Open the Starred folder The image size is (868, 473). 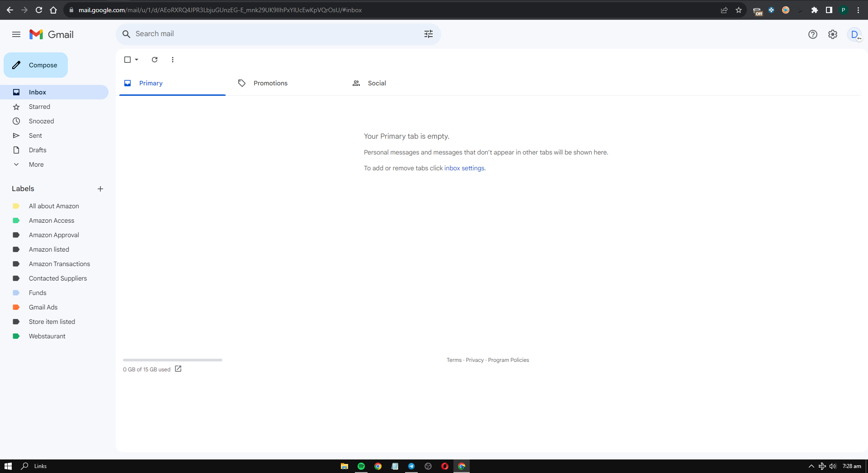pos(54,107)
